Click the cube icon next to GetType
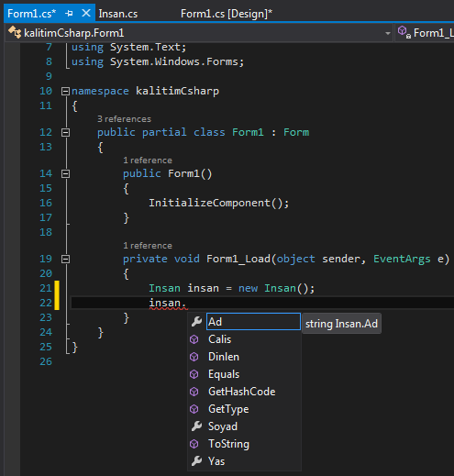 click(194, 409)
